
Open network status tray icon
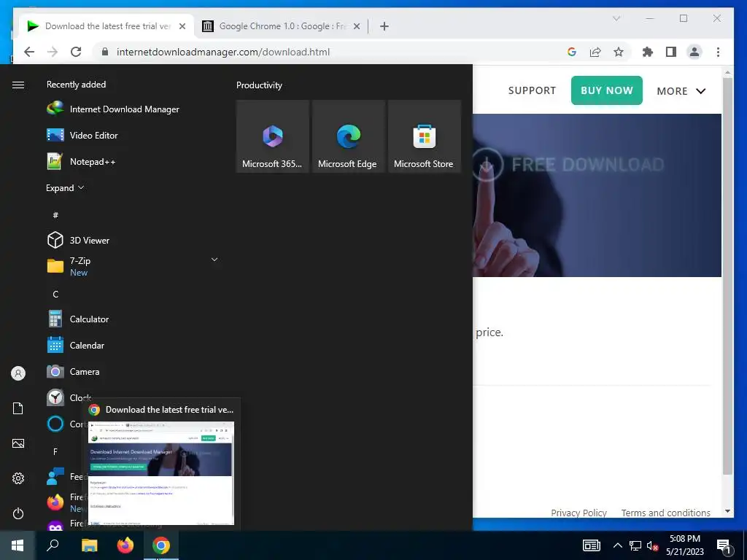635,545
